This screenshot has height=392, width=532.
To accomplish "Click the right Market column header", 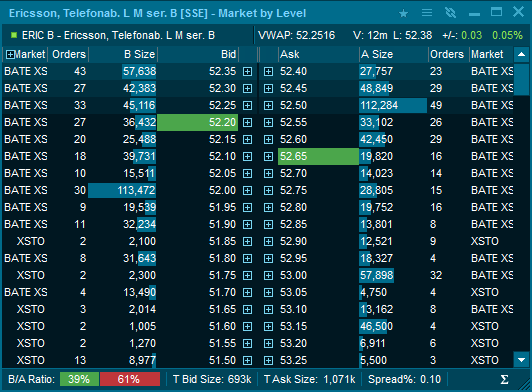I will (x=491, y=54).
